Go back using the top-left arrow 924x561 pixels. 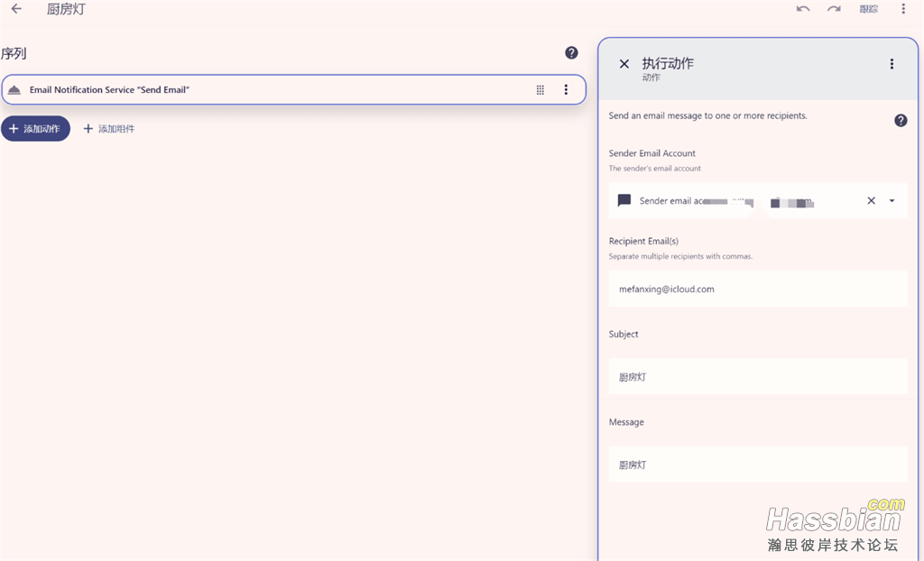point(16,9)
